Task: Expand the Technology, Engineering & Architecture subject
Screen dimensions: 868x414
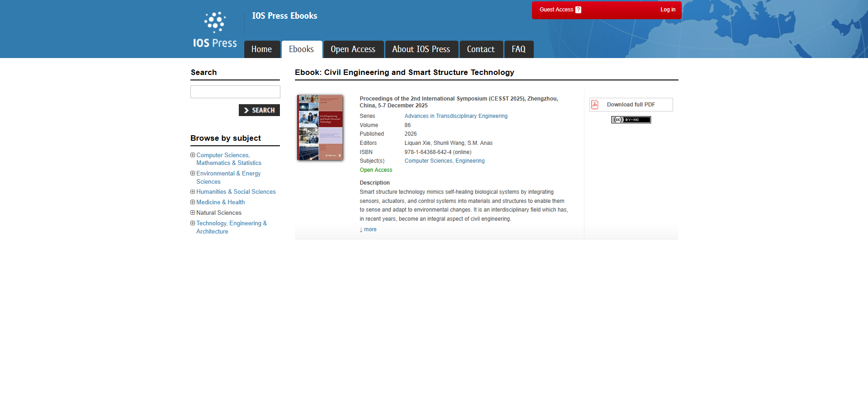Action: (193, 223)
